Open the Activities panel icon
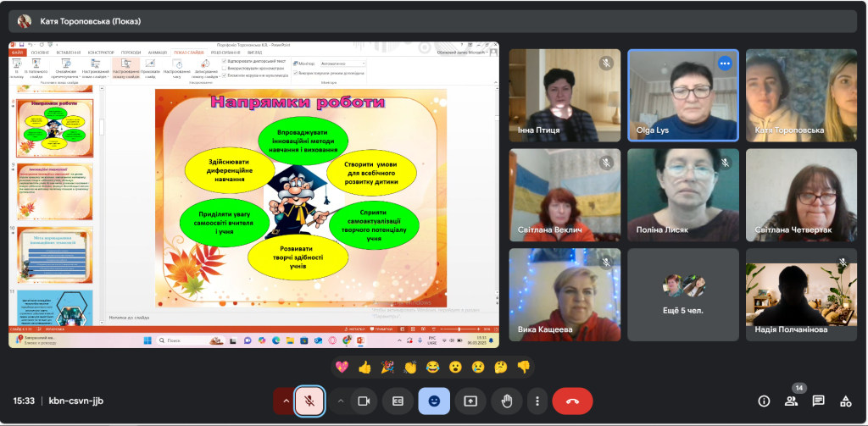 (x=845, y=401)
